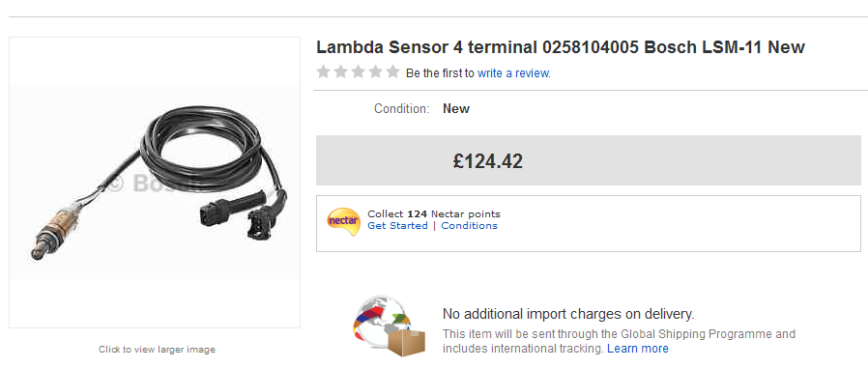868x368 pixels.
Task: Click the 'Collect 124 Nectar points' text
Action: click(x=434, y=214)
